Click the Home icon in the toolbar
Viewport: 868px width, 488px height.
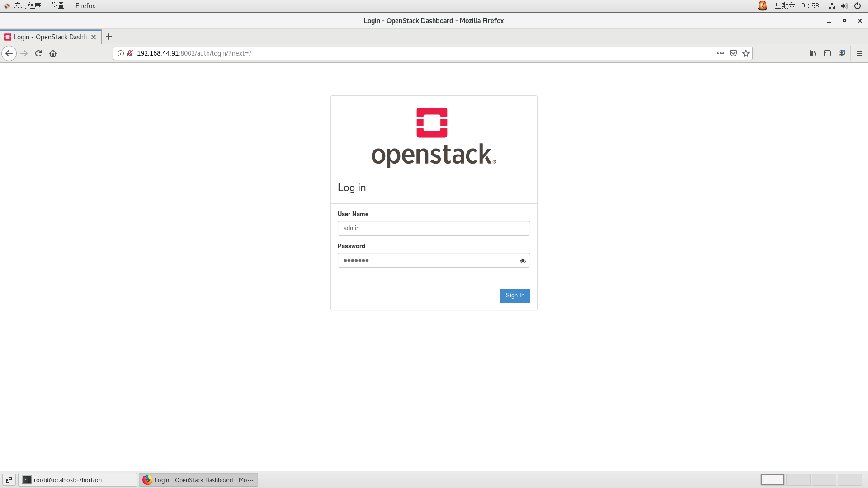click(53, 53)
